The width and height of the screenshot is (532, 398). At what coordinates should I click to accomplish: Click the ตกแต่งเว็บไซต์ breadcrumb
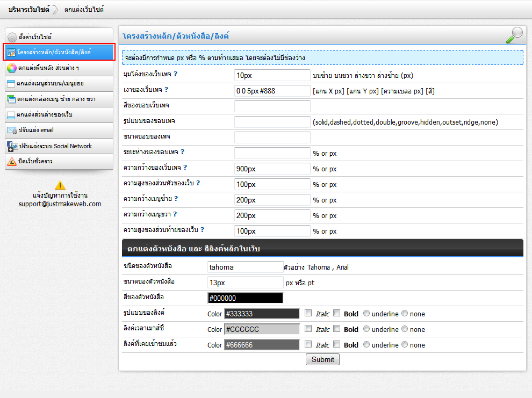84,10
